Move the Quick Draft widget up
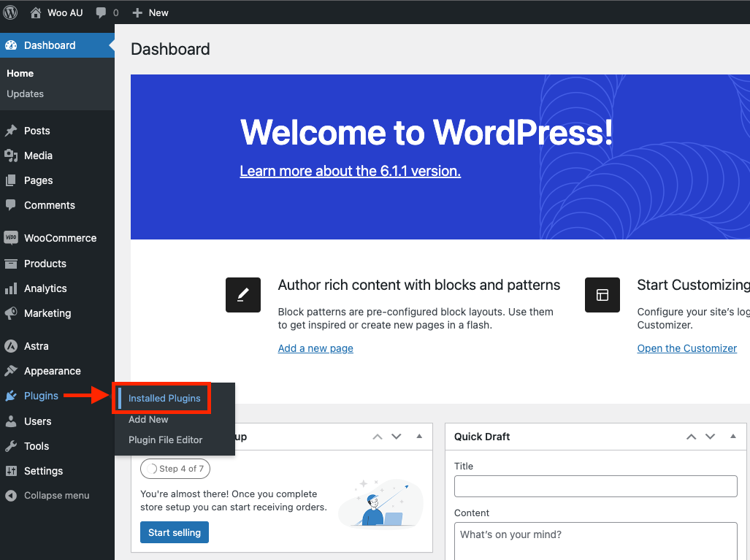This screenshot has height=560, width=750. coord(691,437)
